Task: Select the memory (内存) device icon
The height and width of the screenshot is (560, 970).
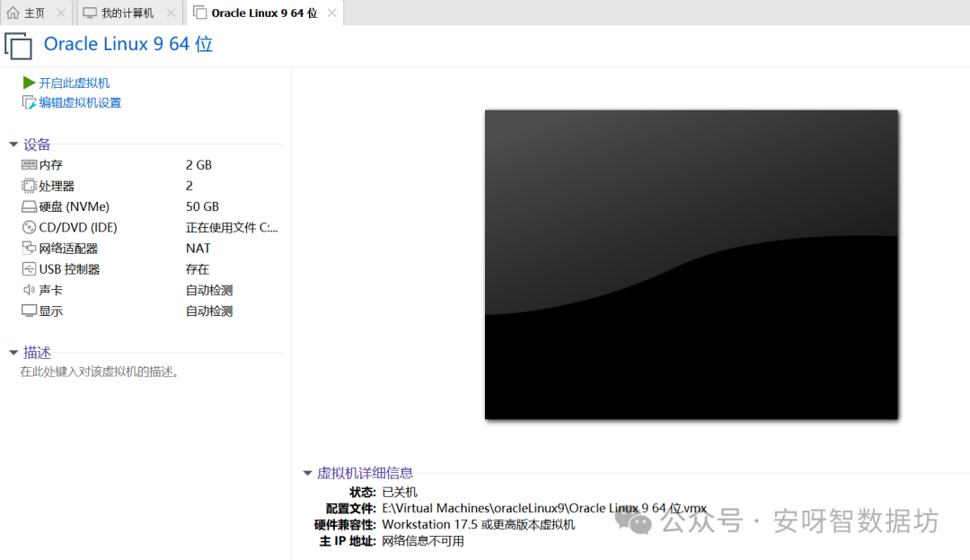Action: [x=29, y=165]
